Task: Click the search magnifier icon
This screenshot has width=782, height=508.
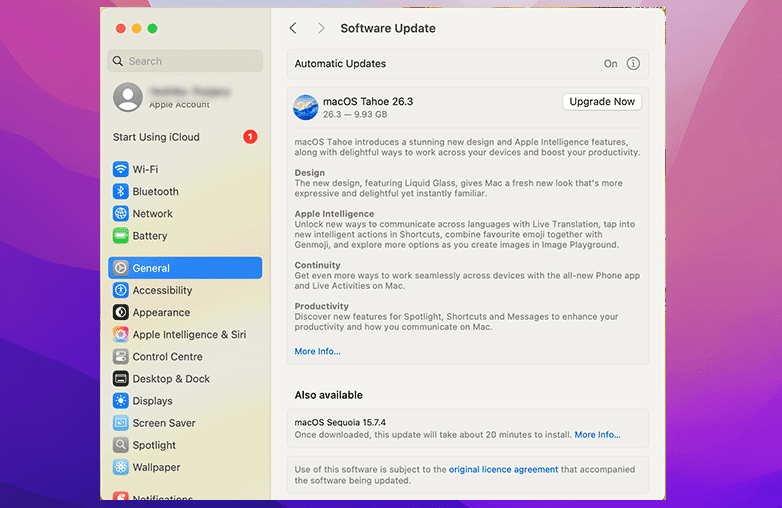Action: 118,61
